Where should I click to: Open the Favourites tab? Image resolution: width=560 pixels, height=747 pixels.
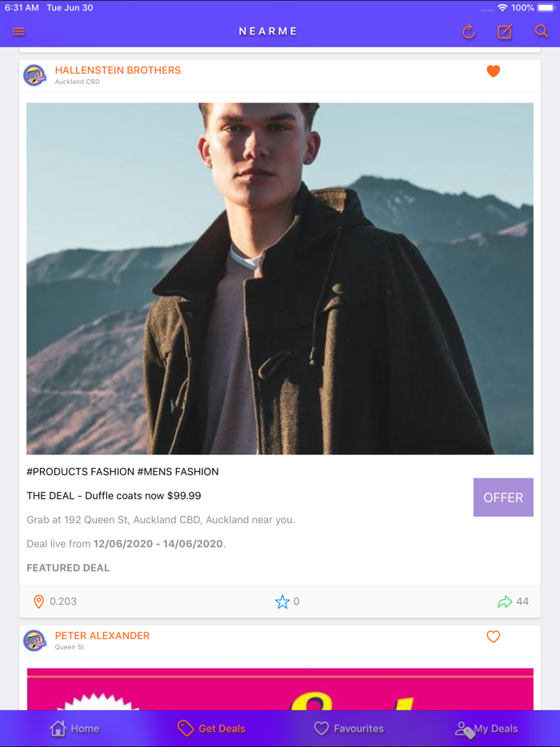pos(348,729)
